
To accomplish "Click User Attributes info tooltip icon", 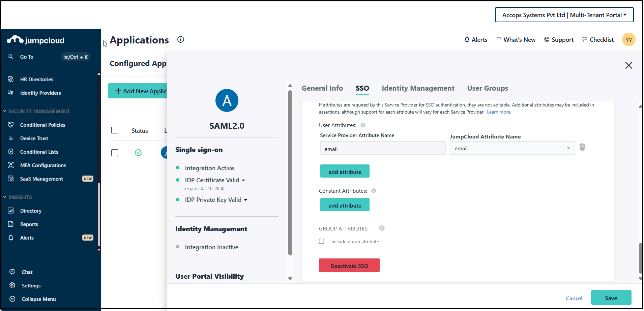I will coord(363,125).
